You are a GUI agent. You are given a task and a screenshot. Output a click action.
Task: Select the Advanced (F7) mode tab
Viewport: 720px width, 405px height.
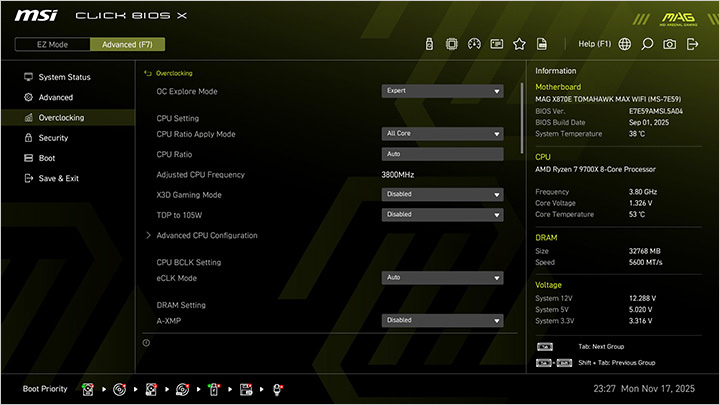coord(127,45)
